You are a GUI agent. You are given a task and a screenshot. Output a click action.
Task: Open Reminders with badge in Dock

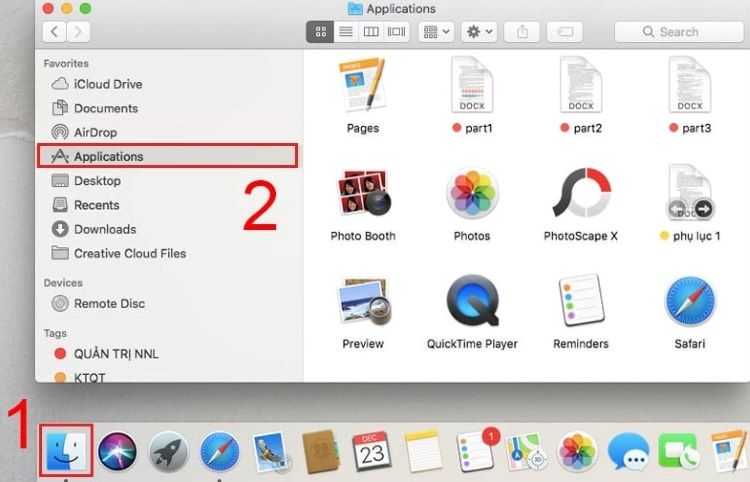[x=476, y=449]
